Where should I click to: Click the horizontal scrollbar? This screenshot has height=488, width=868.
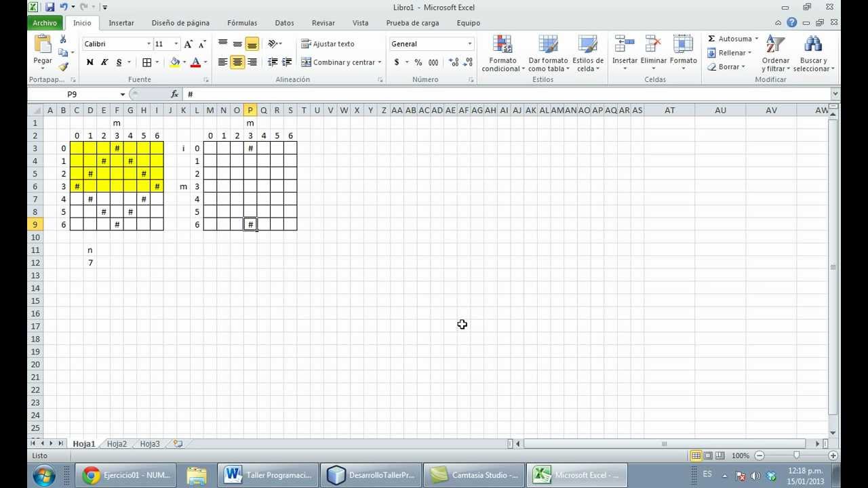coord(664,444)
